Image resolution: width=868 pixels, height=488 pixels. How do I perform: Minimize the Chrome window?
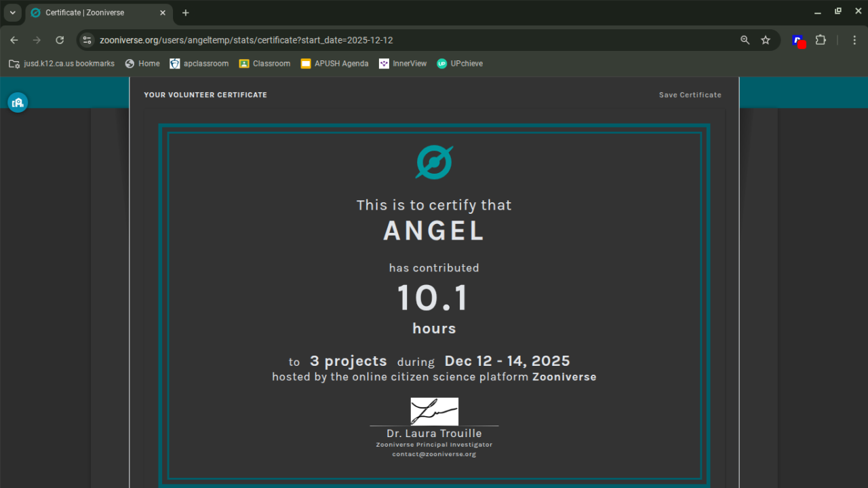[x=817, y=12]
